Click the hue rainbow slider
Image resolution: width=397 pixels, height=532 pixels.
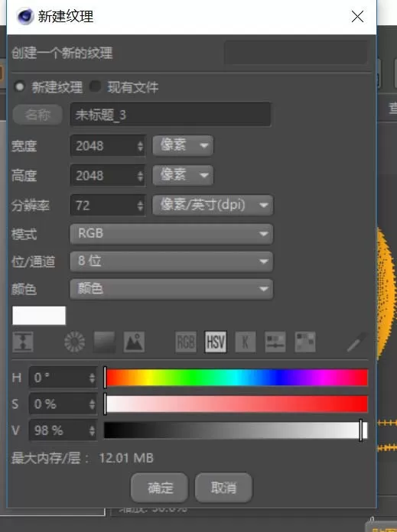[x=236, y=378]
